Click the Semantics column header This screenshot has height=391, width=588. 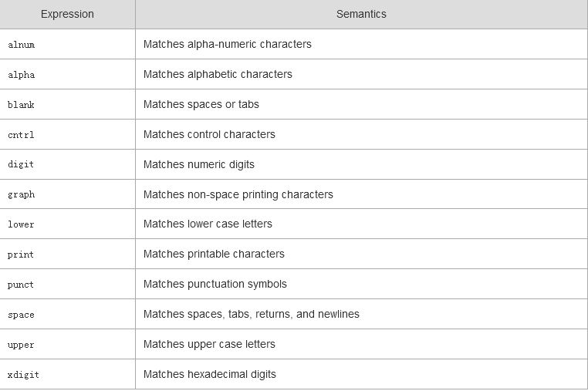361,15
